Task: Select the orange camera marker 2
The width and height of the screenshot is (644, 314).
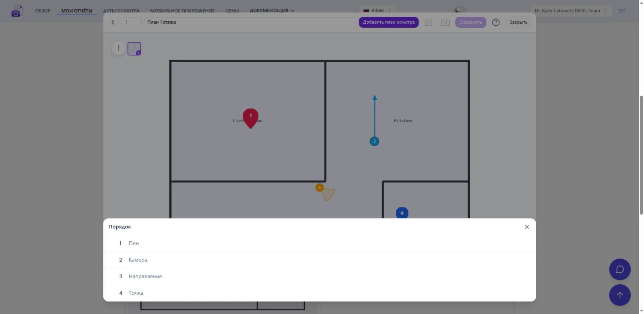Action: pos(320,188)
